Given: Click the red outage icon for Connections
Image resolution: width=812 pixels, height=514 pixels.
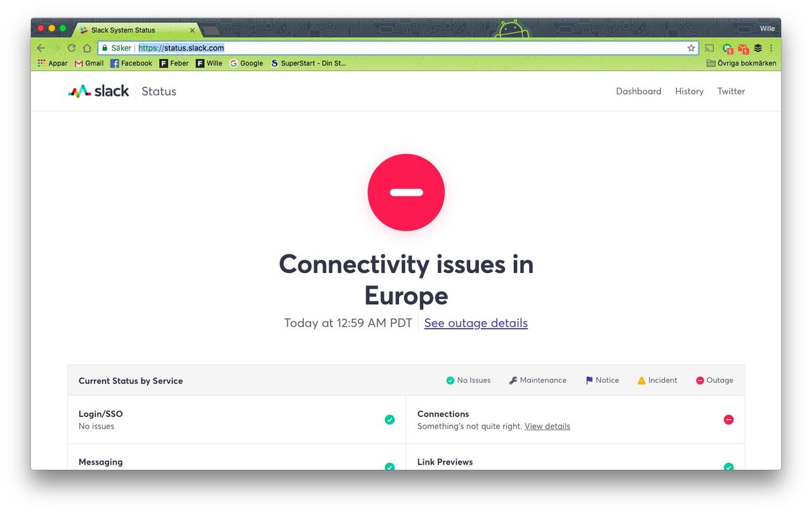Looking at the screenshot, I should tap(728, 419).
